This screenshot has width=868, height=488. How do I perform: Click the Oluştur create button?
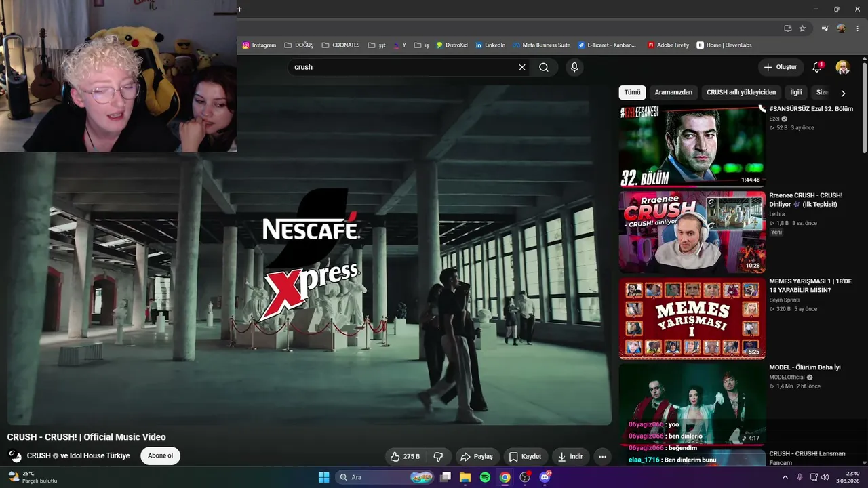coord(781,67)
